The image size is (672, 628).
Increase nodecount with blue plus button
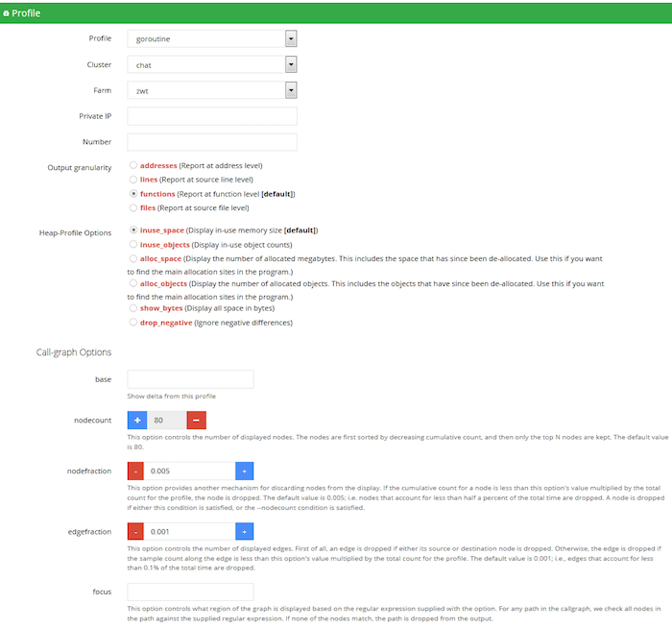coord(138,421)
